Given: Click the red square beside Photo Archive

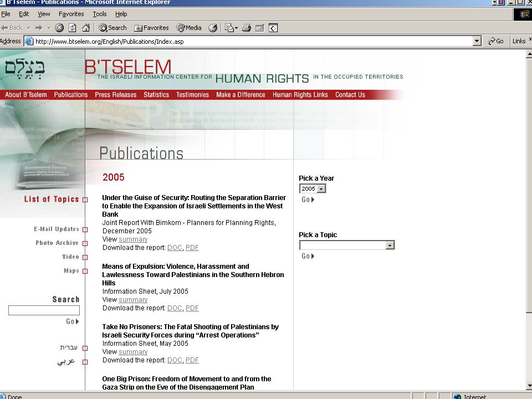Looking at the screenshot, I should click(x=85, y=244).
